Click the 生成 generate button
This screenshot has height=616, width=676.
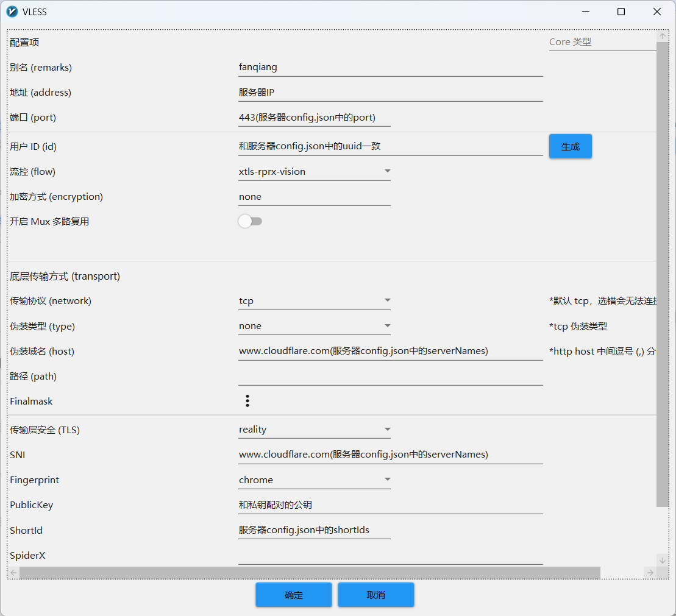click(570, 147)
